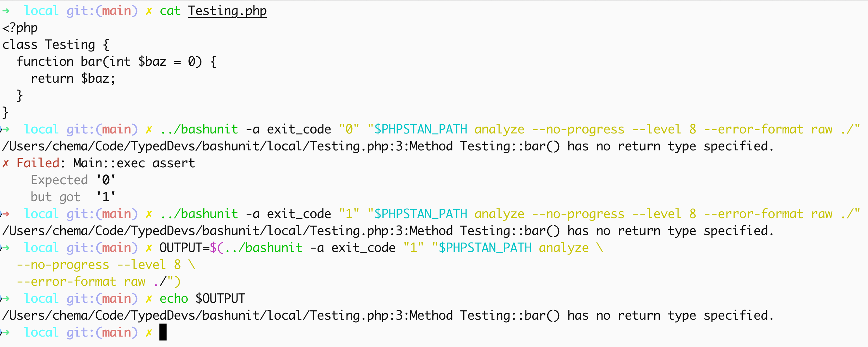Click the underlined Testing.php filename
This screenshot has height=347, width=868.
pyautogui.click(x=227, y=11)
